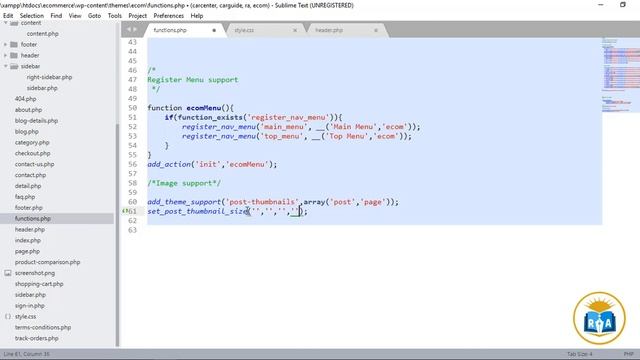This screenshot has height=360, width=640.
Task: Open terms-conditions.php file
Action: coord(43,327)
